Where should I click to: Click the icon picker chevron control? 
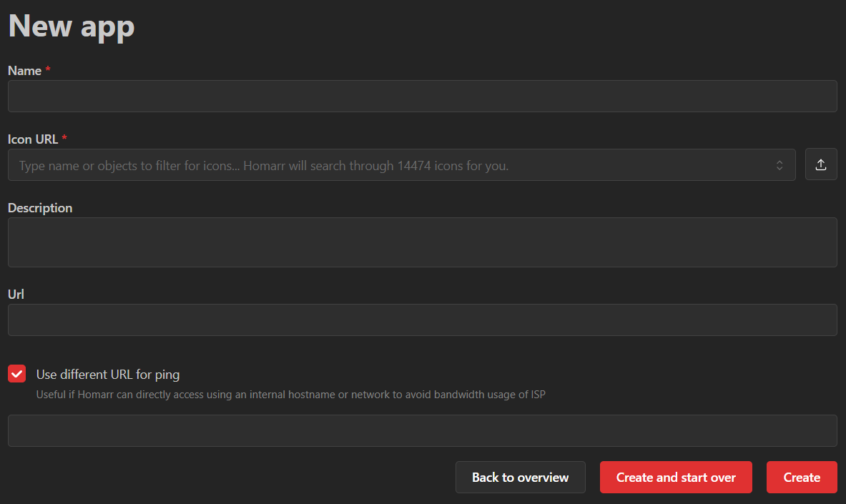[x=780, y=164]
